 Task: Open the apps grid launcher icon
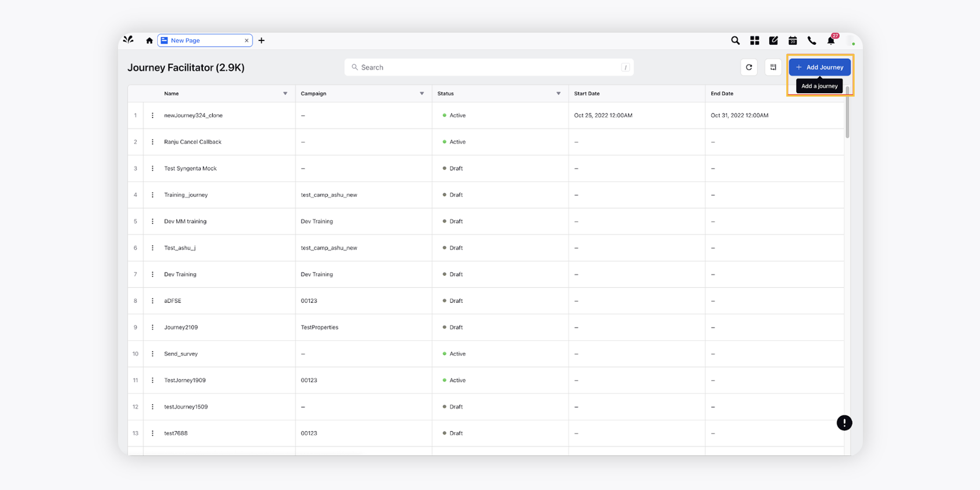coord(755,41)
